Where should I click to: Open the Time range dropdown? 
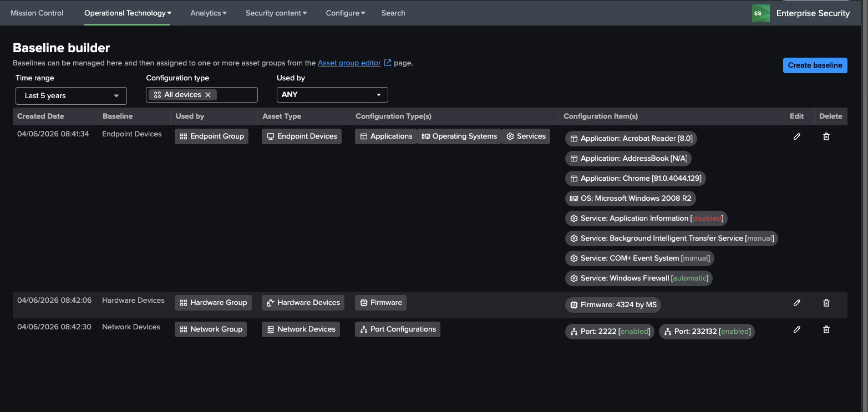tap(71, 95)
